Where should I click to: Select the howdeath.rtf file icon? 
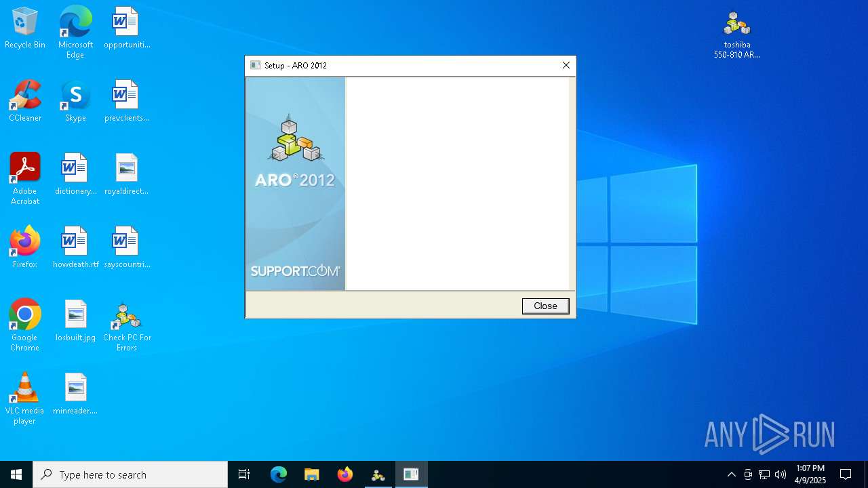tap(75, 248)
